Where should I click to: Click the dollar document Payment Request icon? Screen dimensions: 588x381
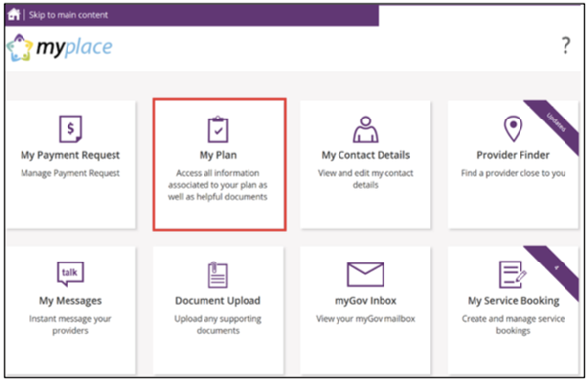click(70, 128)
